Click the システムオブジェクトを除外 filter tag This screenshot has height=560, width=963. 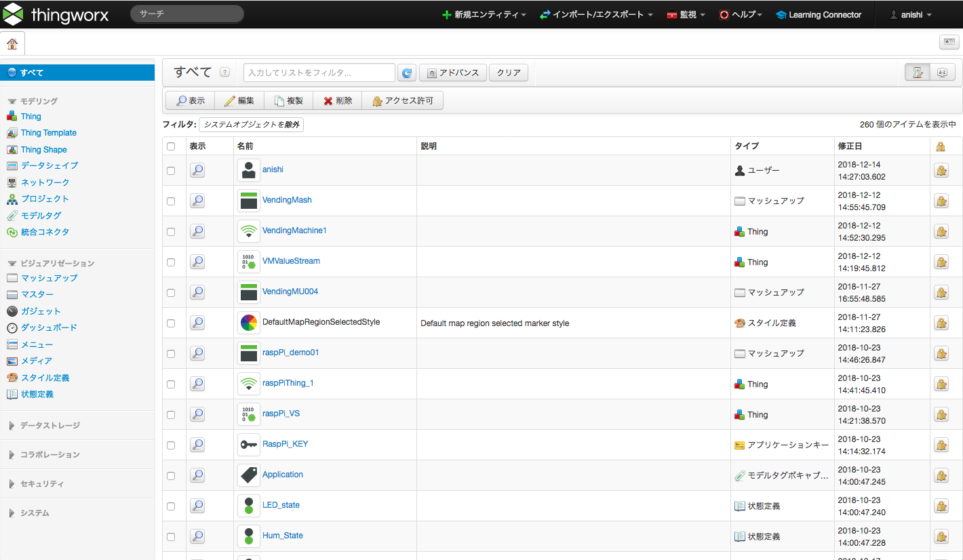tap(251, 125)
